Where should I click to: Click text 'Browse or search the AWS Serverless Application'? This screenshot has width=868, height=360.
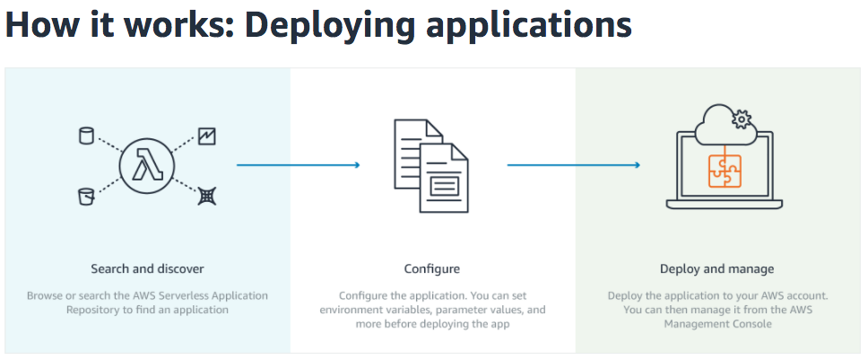147,295
